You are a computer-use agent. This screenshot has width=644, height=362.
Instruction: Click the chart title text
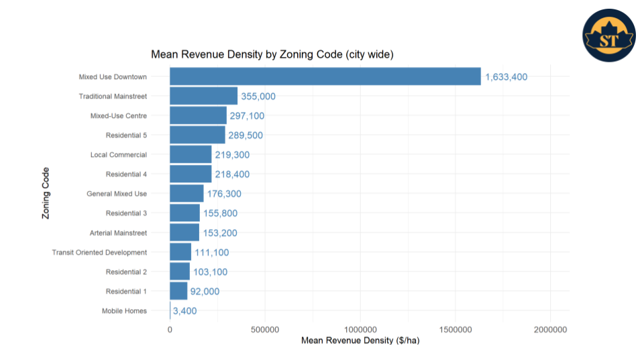pos(272,54)
